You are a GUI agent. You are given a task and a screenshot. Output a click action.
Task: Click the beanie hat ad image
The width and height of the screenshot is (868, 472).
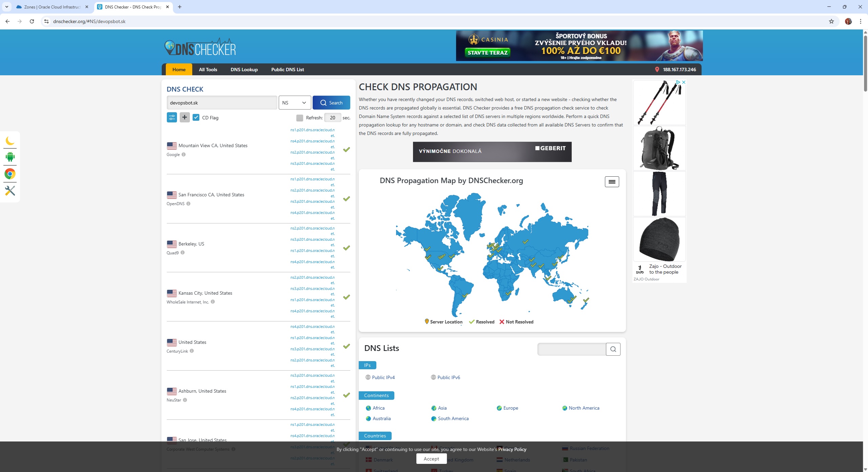659,239
